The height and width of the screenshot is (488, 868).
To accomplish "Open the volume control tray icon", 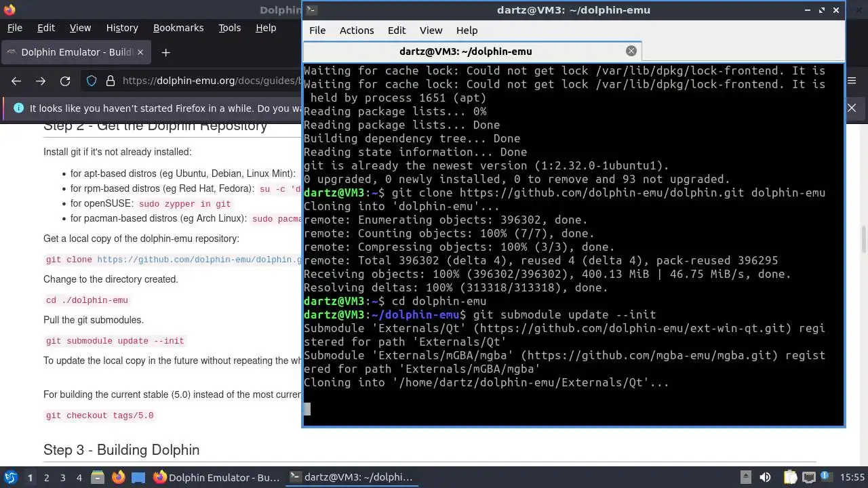I will pyautogui.click(x=765, y=477).
